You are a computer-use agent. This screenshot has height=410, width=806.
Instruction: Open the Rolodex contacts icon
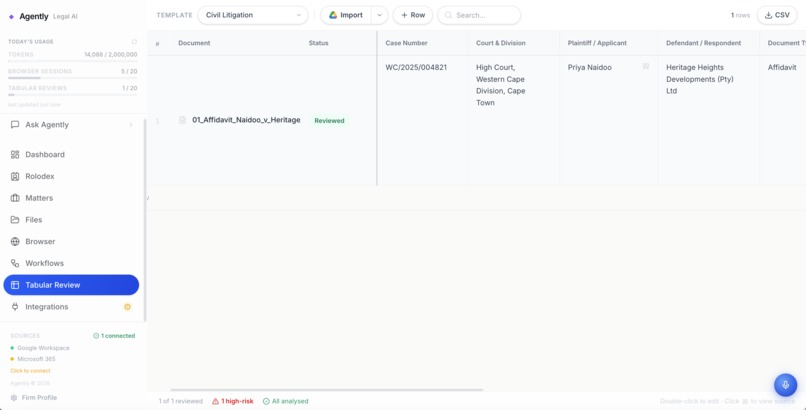pyautogui.click(x=15, y=176)
